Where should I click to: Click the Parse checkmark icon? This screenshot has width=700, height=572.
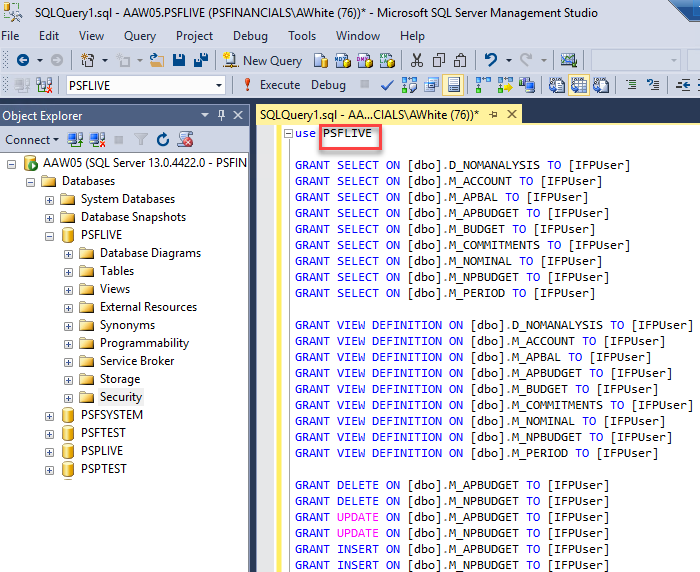click(387, 85)
